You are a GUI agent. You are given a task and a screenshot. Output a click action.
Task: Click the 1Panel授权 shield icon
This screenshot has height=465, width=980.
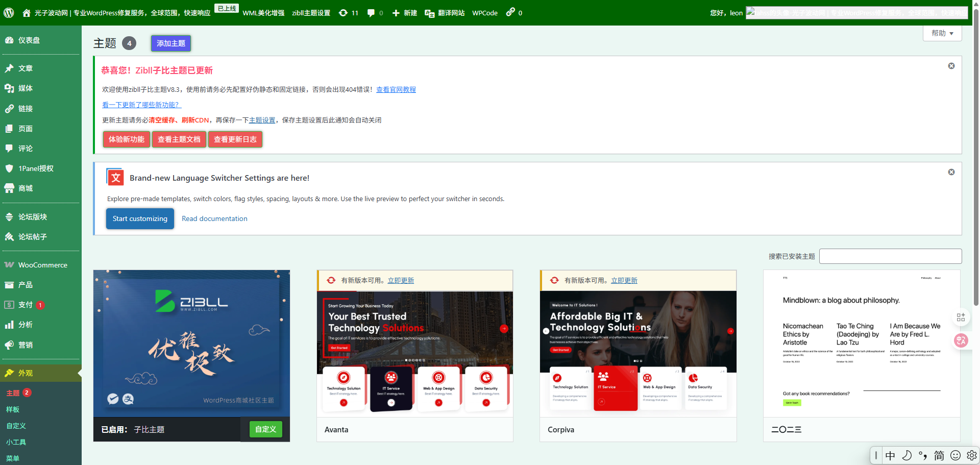coord(9,168)
